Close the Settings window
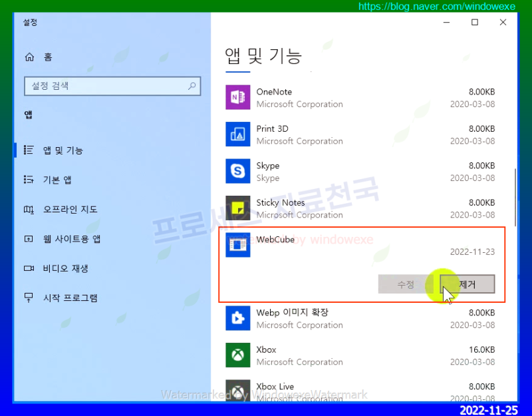This screenshot has width=532, height=416. pos(503,23)
